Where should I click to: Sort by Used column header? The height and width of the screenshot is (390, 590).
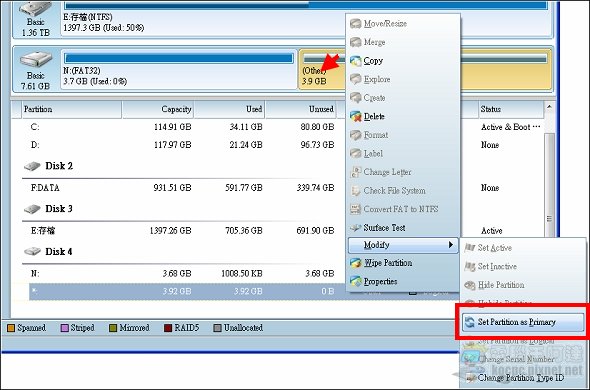(230, 110)
